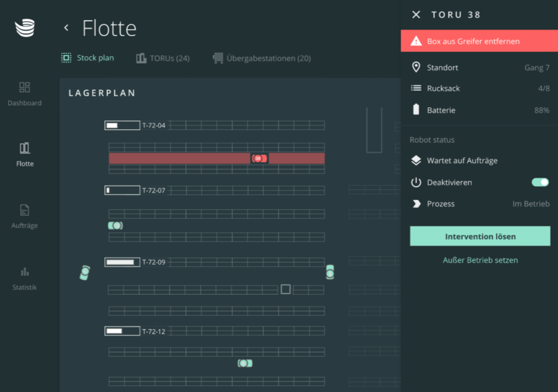The width and height of the screenshot is (558, 392).
Task: Switch to the Übergabestationen (20) tab
Action: (x=262, y=58)
